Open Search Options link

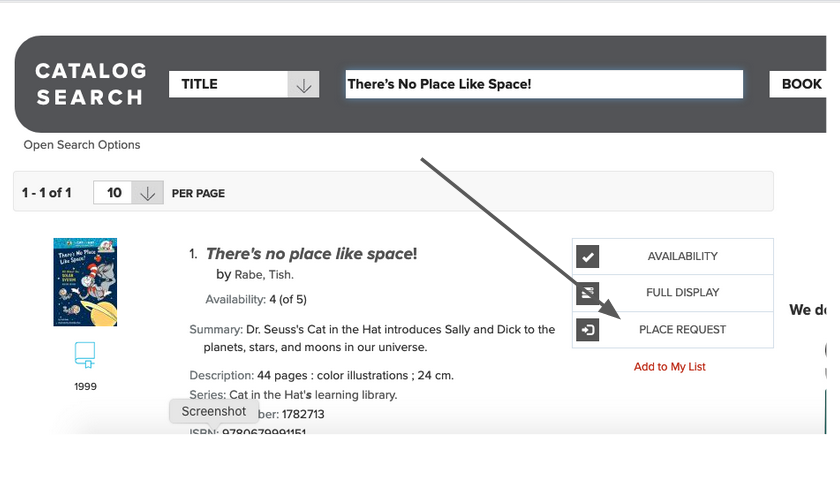(82, 145)
